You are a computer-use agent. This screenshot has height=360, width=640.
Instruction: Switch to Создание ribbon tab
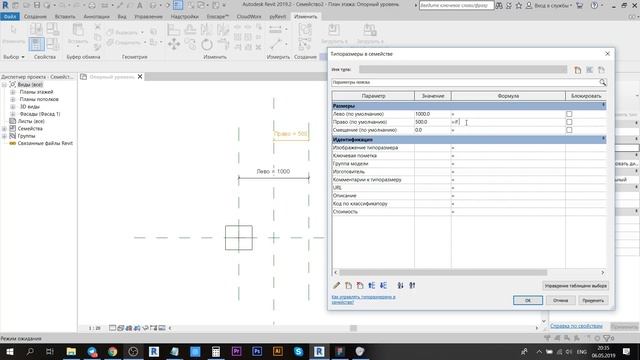click(35, 16)
